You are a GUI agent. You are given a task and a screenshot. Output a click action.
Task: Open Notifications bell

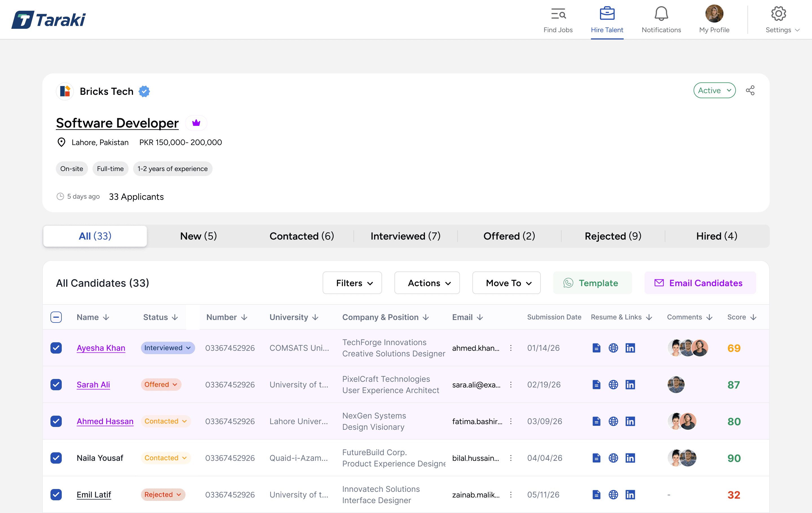click(x=661, y=14)
